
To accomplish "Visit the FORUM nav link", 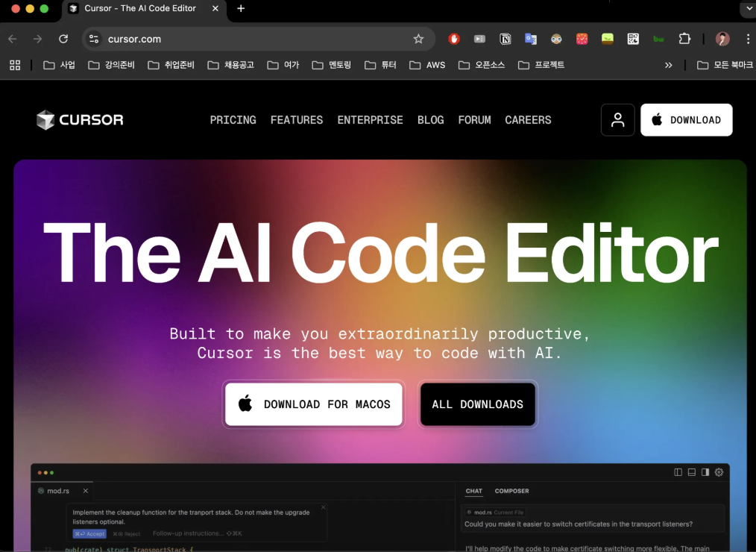I will [474, 120].
